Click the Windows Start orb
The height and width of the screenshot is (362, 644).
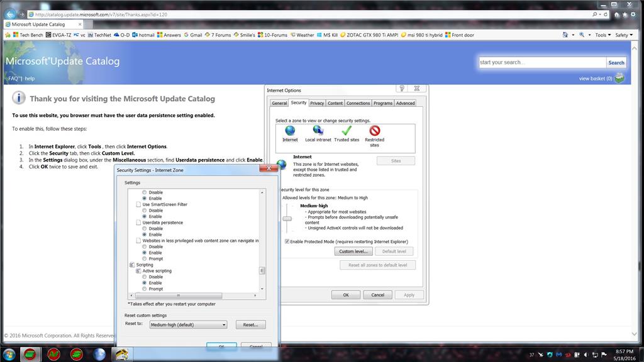click(x=9, y=354)
